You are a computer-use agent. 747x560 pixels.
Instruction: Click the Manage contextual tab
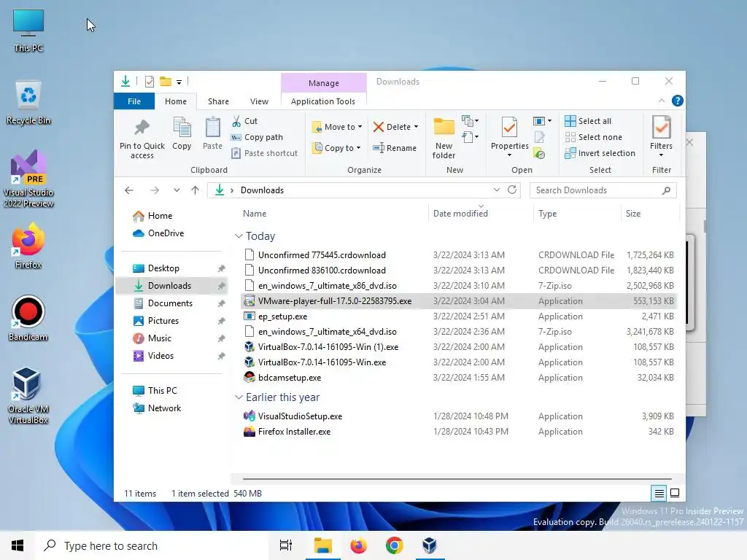[x=324, y=83]
